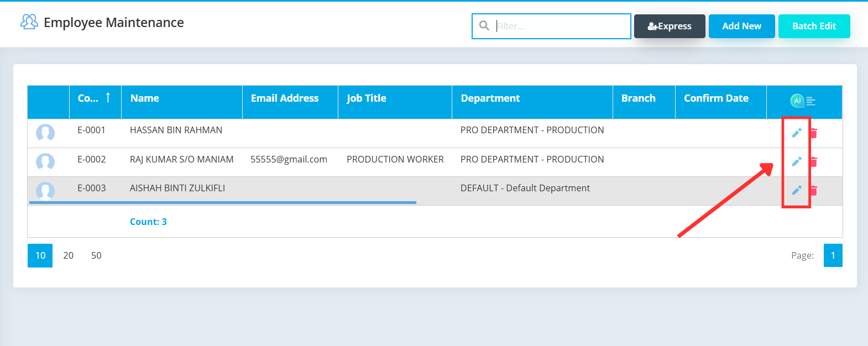Click the horizontal scrollbar under the table
868x346 pixels.
point(223,203)
